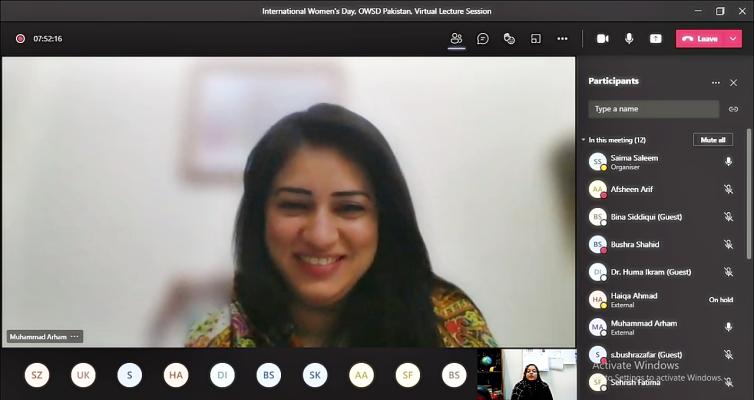Expand the Leave button dropdown arrow
The image size is (754, 400).
[734, 38]
